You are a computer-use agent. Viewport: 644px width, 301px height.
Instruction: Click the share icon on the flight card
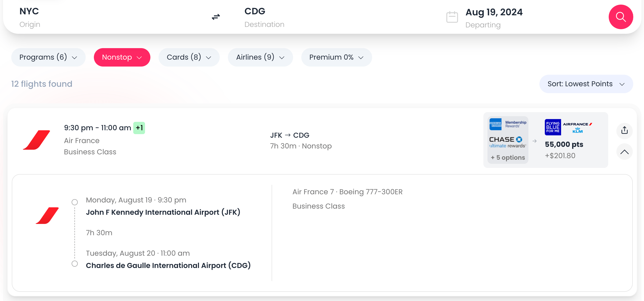click(x=625, y=131)
